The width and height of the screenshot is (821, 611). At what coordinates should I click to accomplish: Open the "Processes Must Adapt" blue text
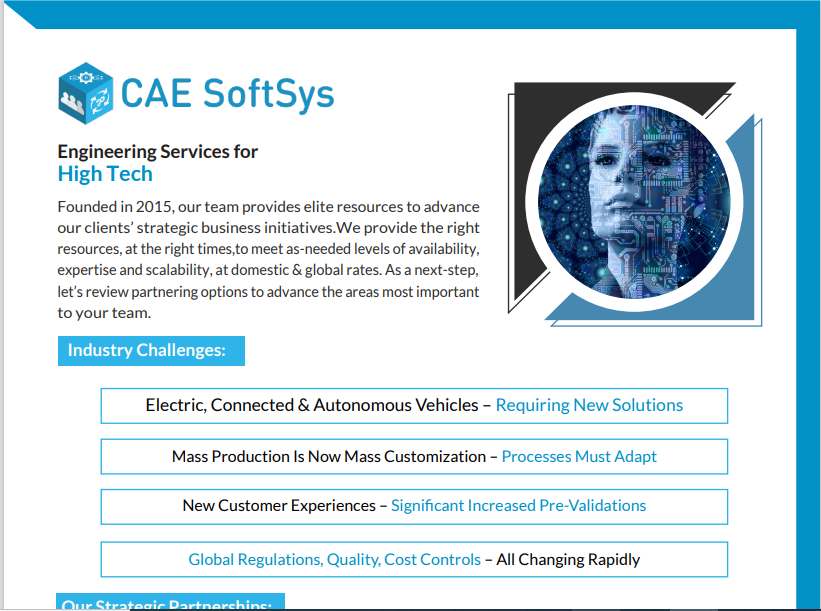(x=579, y=456)
